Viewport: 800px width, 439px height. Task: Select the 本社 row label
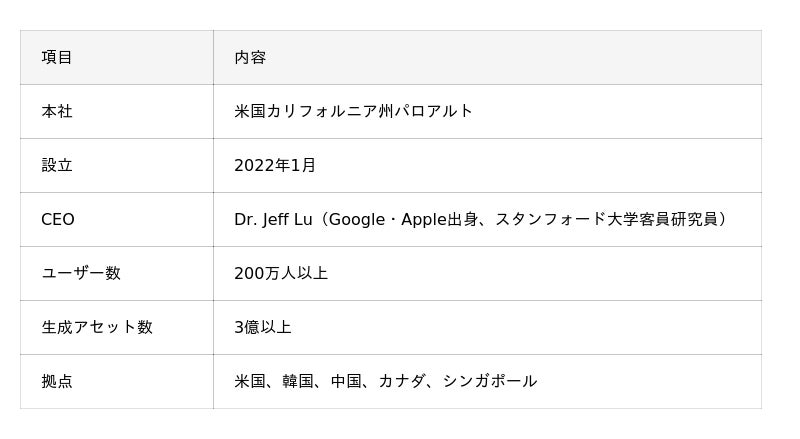tap(57, 112)
